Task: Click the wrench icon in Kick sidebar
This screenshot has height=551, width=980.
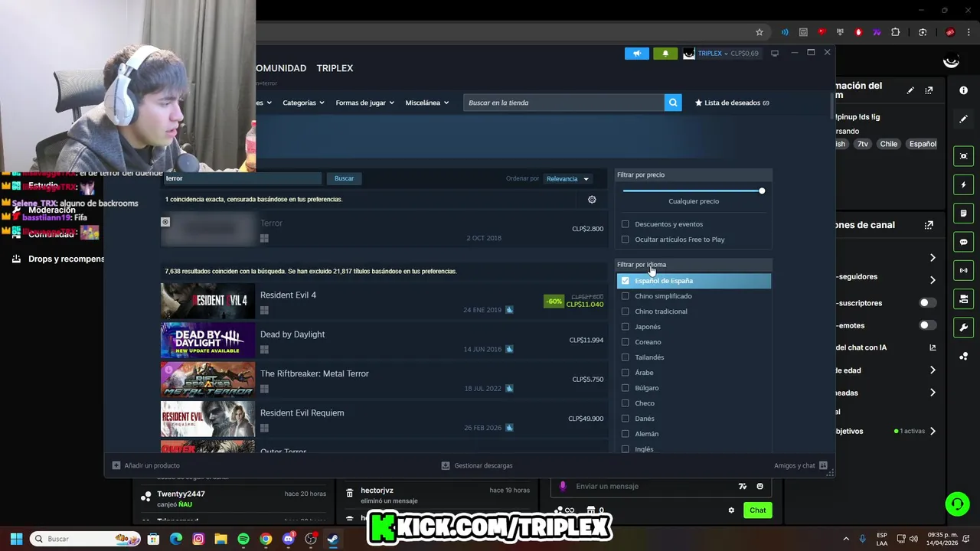Action: 963,328
